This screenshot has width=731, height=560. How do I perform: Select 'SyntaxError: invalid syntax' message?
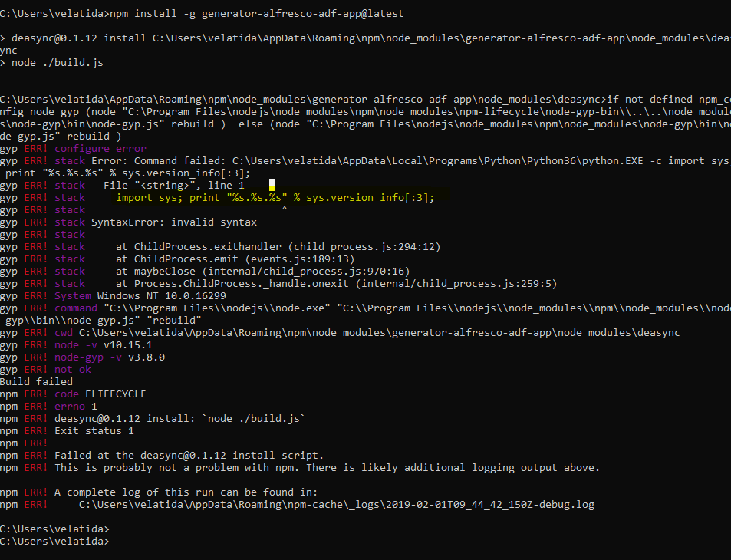click(174, 222)
